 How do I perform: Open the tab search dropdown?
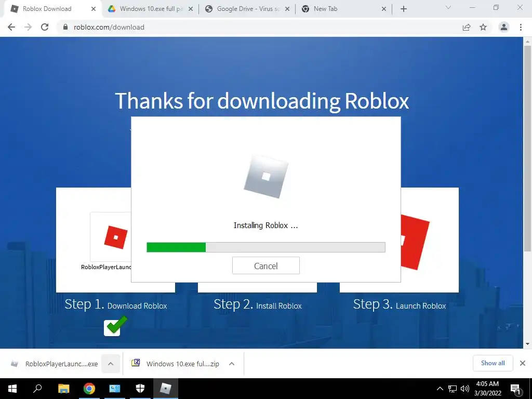pos(448,7)
